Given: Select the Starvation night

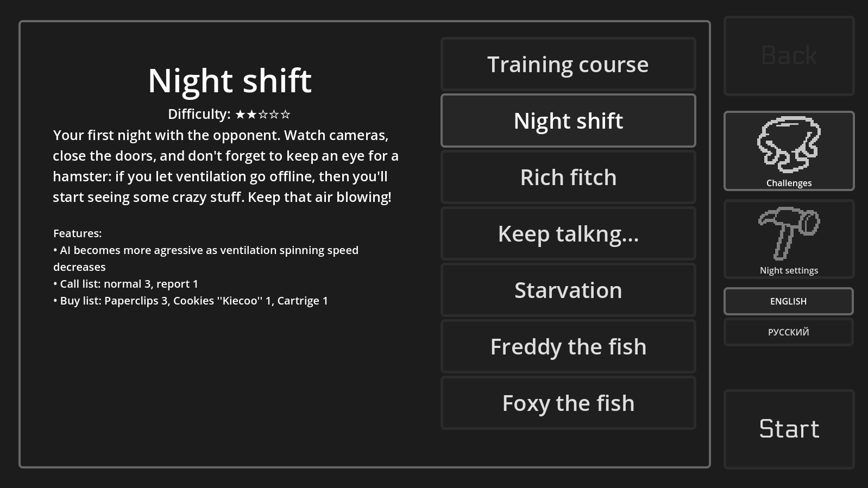Looking at the screenshot, I should tap(568, 290).
